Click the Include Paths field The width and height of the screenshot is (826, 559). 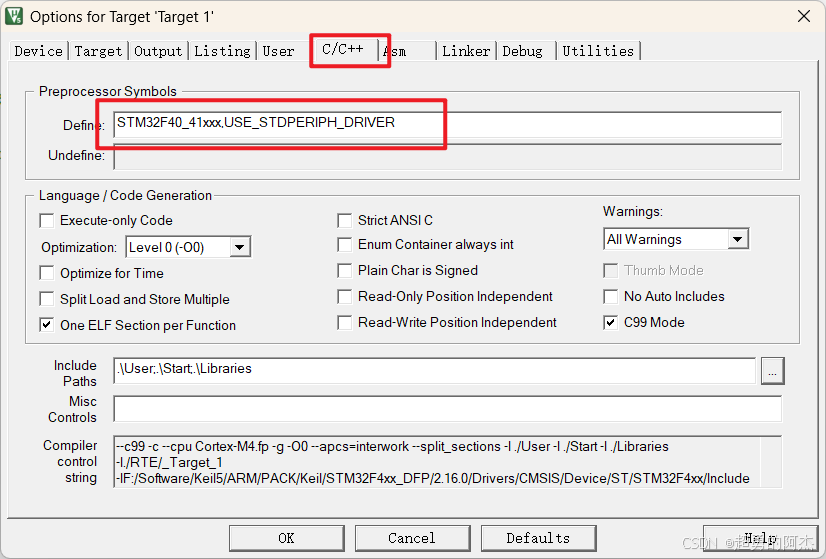click(434, 371)
